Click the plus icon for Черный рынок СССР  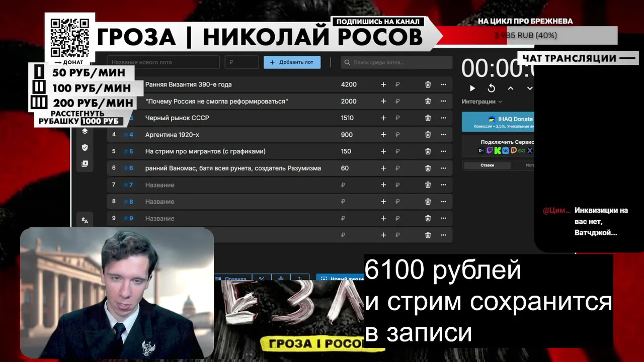click(x=383, y=118)
